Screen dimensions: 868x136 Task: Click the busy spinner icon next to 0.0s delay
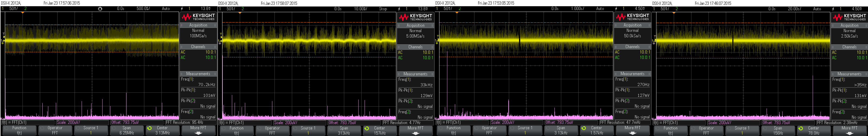tap(100, 9)
